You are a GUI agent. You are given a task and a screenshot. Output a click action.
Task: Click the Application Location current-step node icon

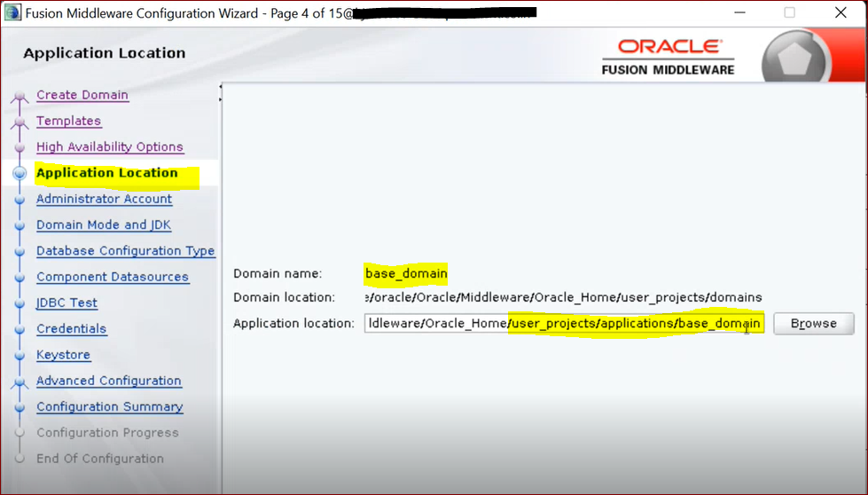[20, 173]
